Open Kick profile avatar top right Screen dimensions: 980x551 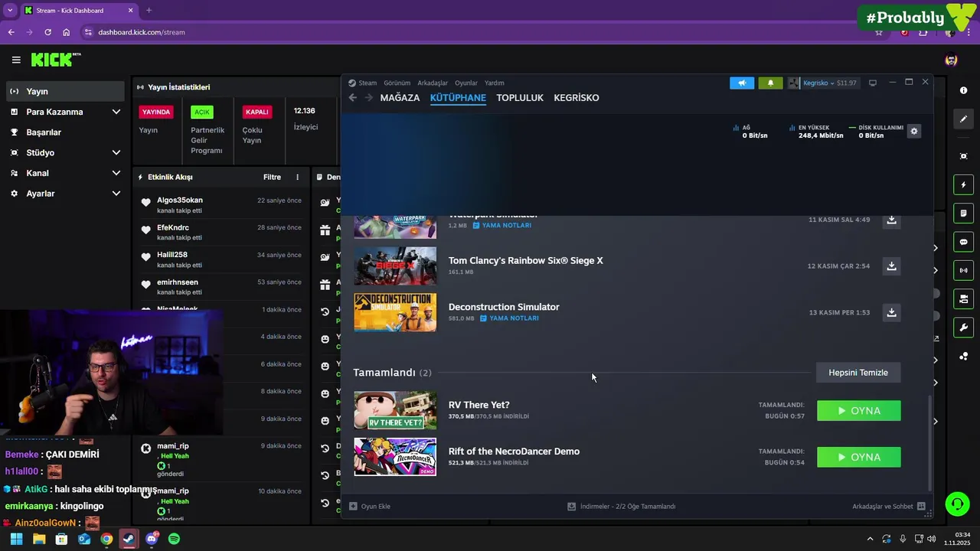coord(951,60)
